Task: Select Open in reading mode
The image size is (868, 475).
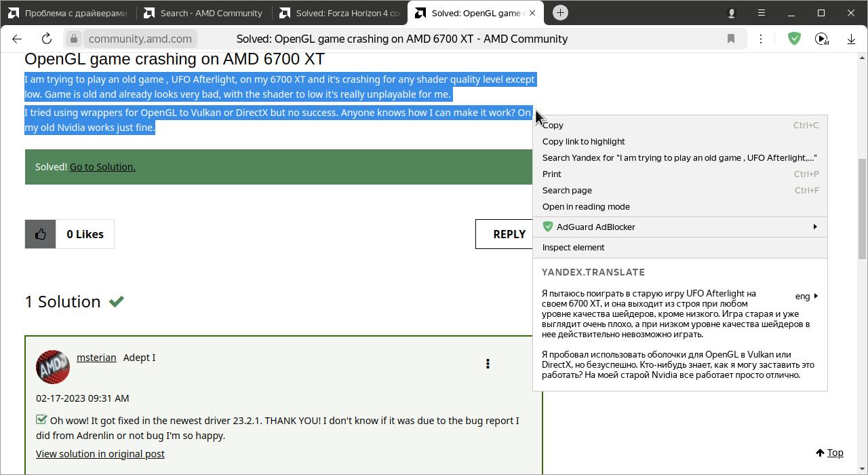Action: (680, 206)
